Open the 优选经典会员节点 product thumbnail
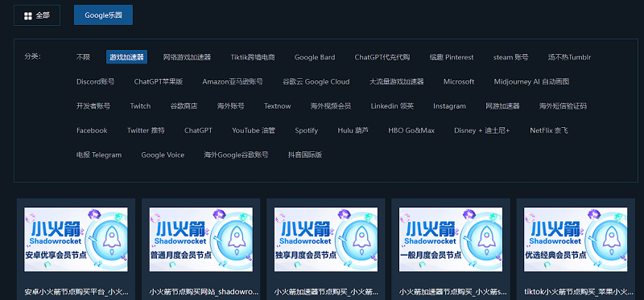The width and height of the screenshot is (644, 300). [576, 239]
